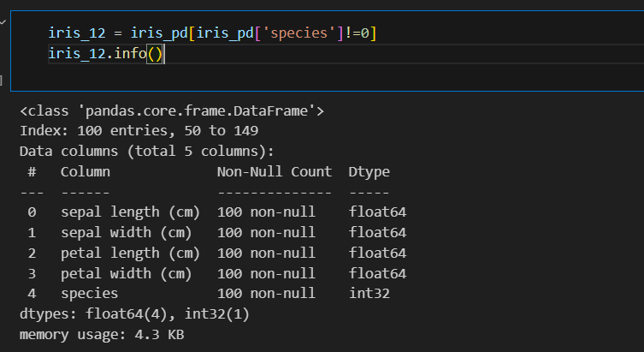The width and height of the screenshot is (644, 352).
Task: Click the Dtype header in output
Action: (369, 172)
